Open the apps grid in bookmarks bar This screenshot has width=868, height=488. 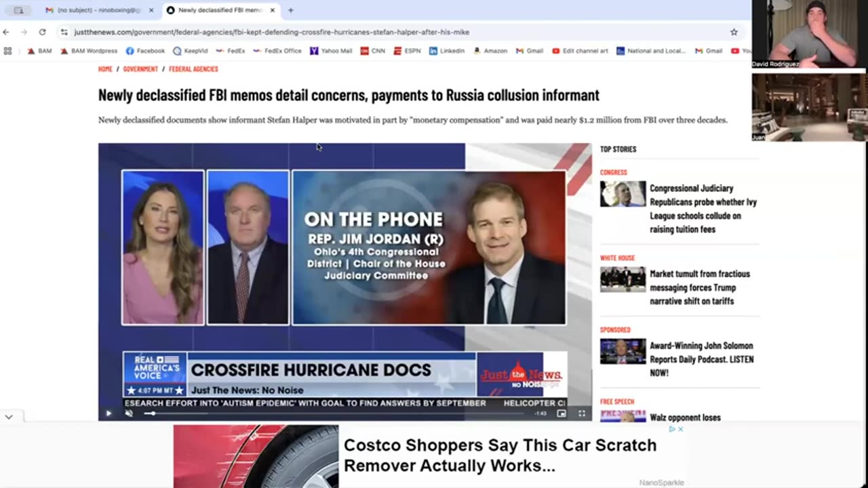(x=8, y=51)
